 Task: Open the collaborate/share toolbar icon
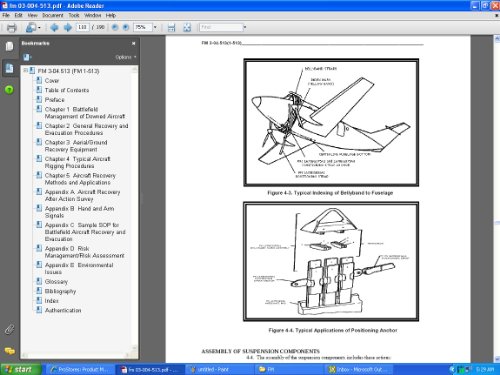coord(31,28)
